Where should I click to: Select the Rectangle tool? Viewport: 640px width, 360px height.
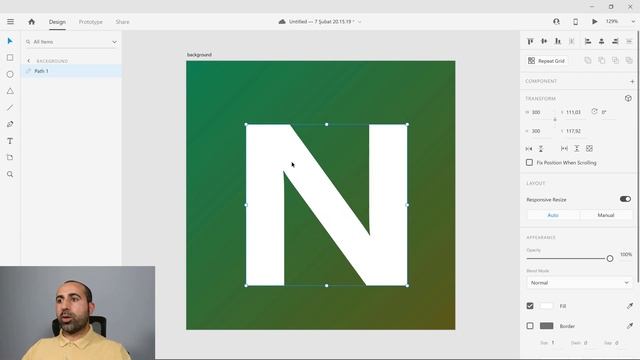[10, 58]
